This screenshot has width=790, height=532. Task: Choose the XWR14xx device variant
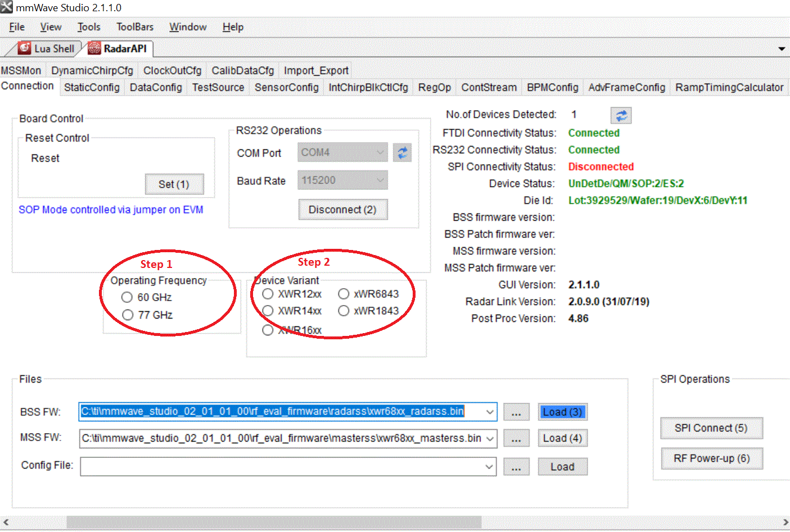point(268,311)
